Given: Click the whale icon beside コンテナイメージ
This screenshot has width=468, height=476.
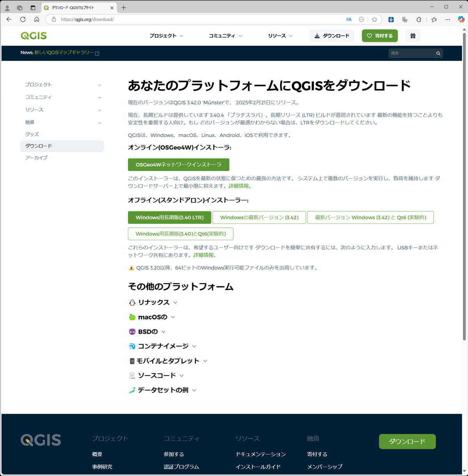Looking at the screenshot, I should click(x=132, y=346).
